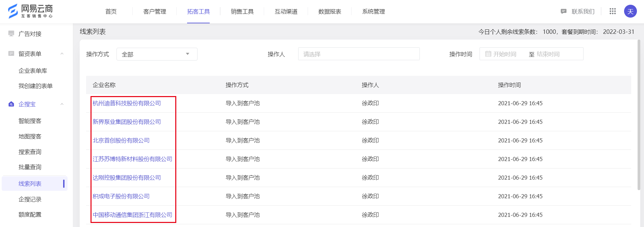Select the 拓客工具 tab
The width and height of the screenshot is (644, 227).
pyautogui.click(x=199, y=12)
